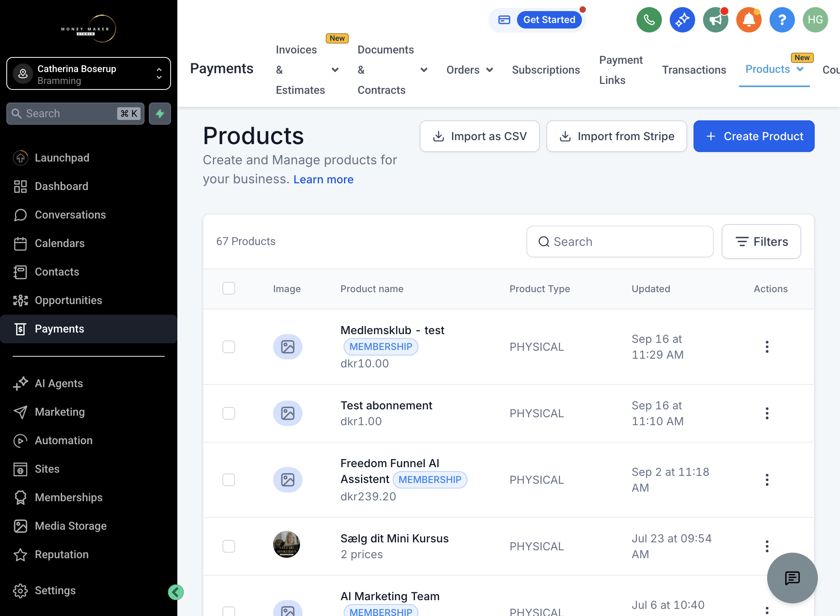Check the Medlemsklub - test row checkbox
Viewport: 840px width, 616px height.
point(229,347)
